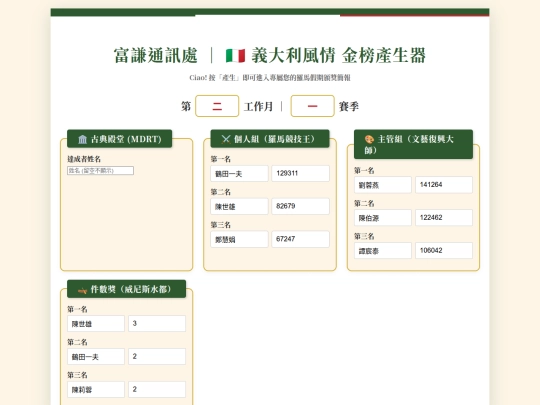
Task: Edit case-count first place value 3
Action: 157,324
